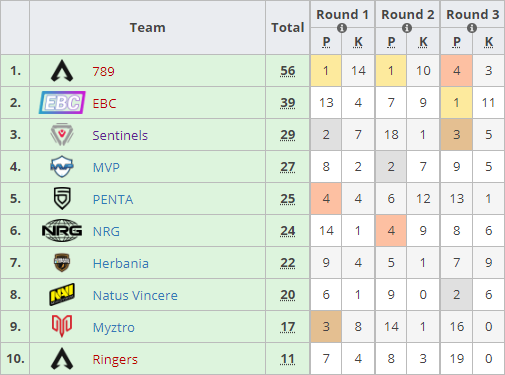Click the NRG team logo
505x375 pixels.
[x=62, y=230]
